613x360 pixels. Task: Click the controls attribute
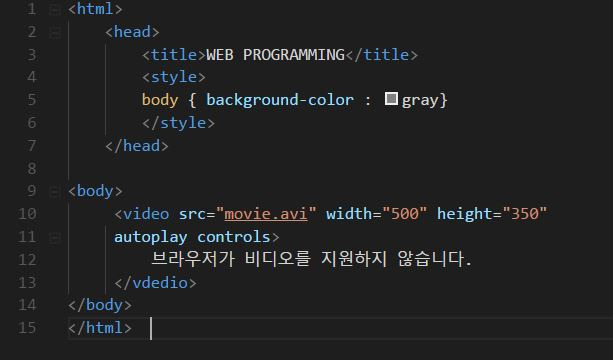click(233, 237)
